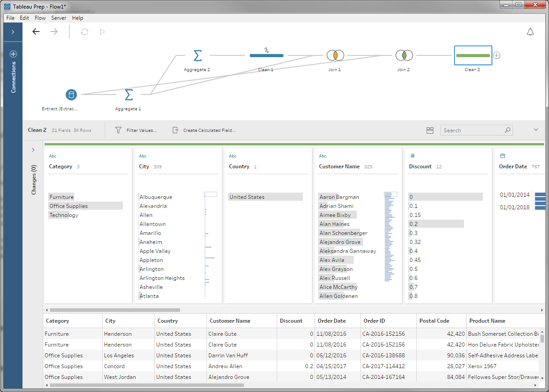The image size is (549, 392).
Task: Click Order Date histogram 01/01/2014 bin
Action: pyautogui.click(x=540, y=194)
